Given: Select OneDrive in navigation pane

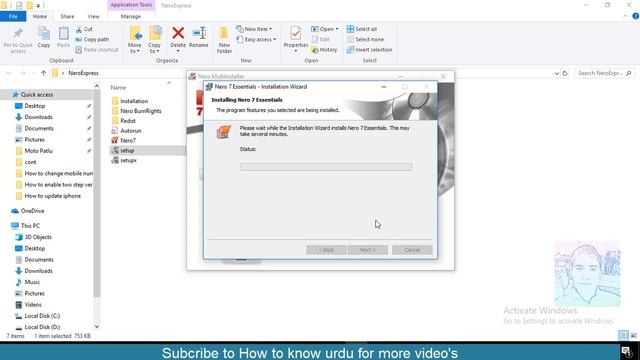Looking at the screenshot, I should pyautogui.click(x=28, y=211).
